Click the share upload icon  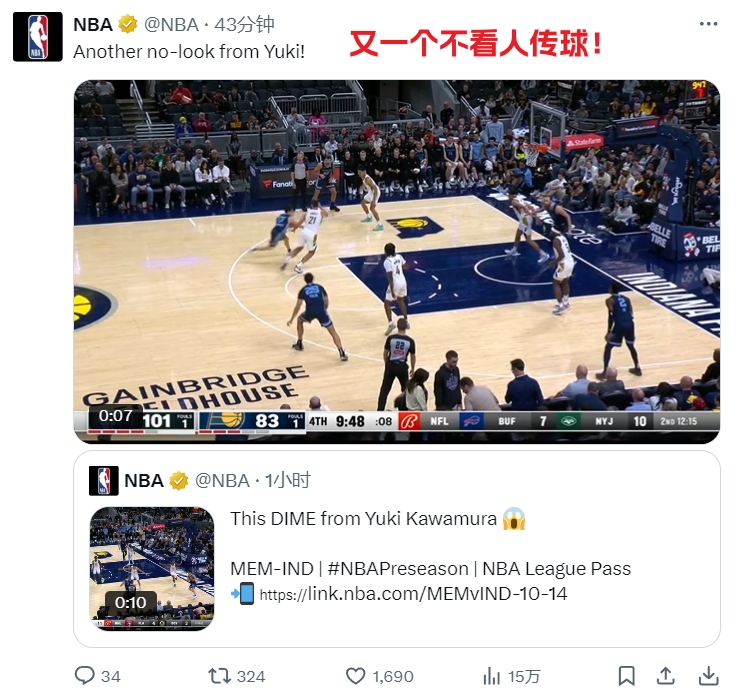(x=665, y=675)
